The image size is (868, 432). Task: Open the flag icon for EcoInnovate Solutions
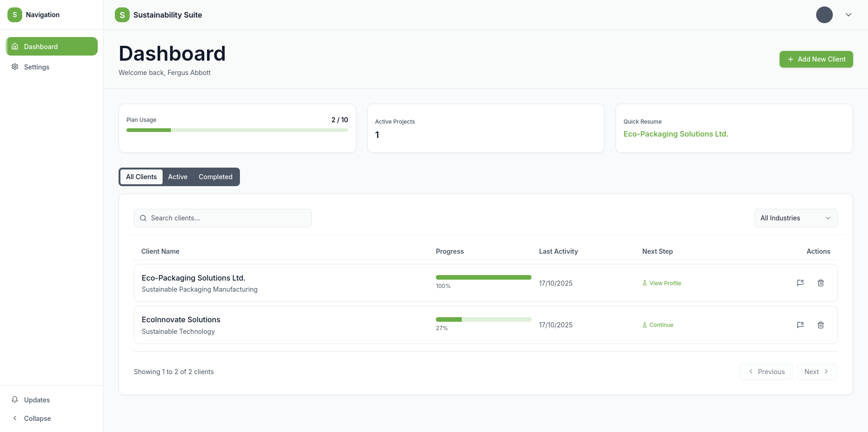tap(800, 325)
